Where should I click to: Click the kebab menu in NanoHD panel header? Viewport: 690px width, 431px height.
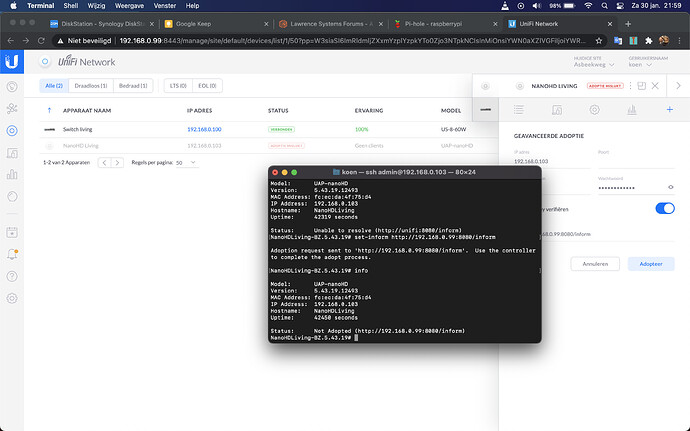pos(630,86)
